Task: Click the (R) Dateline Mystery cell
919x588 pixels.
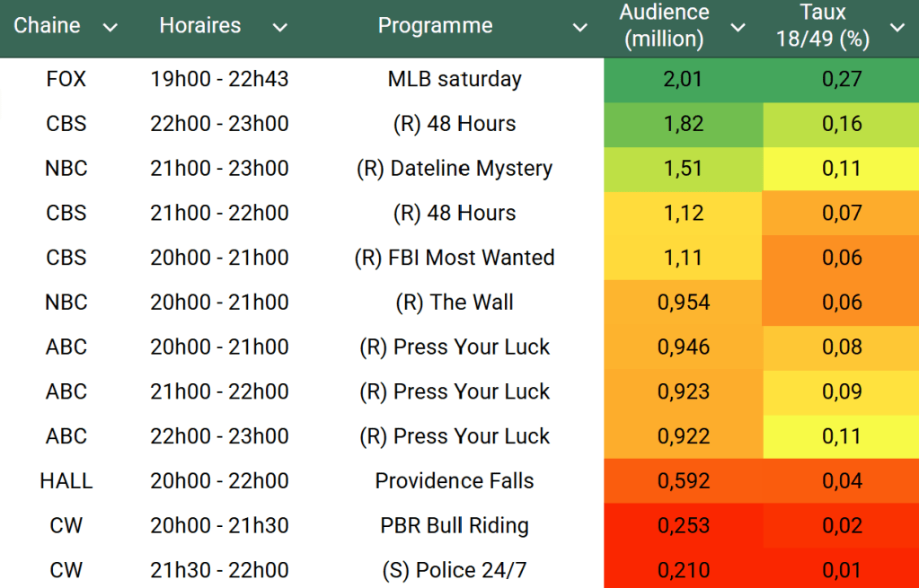Action: 455,169
